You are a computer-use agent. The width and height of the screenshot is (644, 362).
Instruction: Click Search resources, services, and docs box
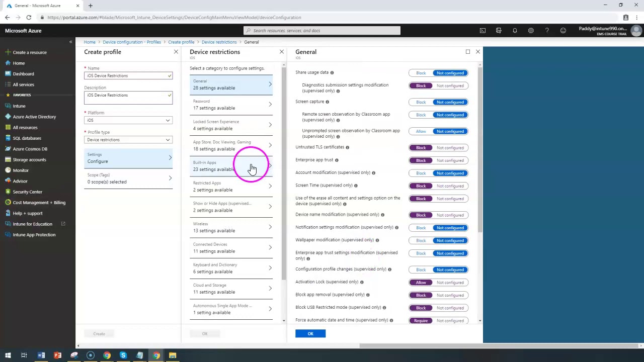322,31
